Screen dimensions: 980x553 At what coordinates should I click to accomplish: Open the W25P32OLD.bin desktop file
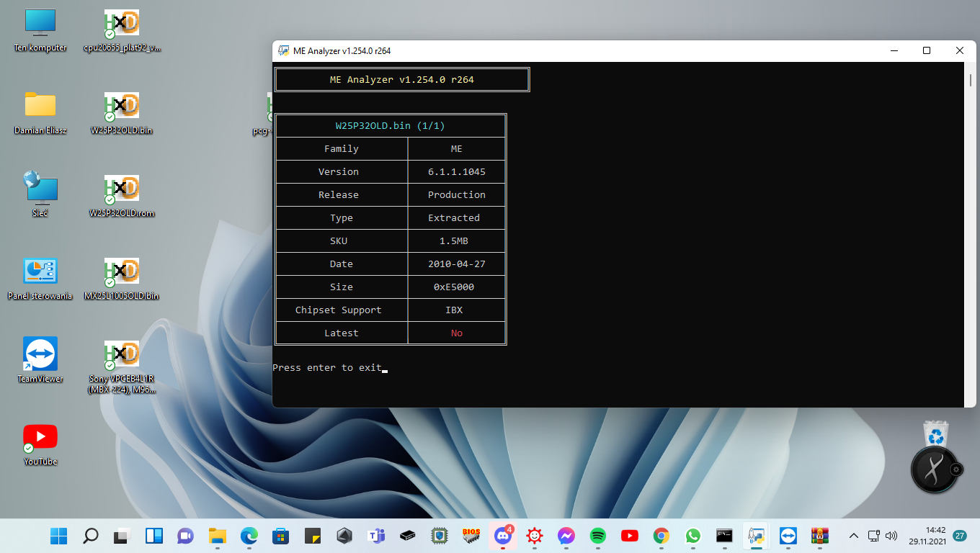[122, 107]
